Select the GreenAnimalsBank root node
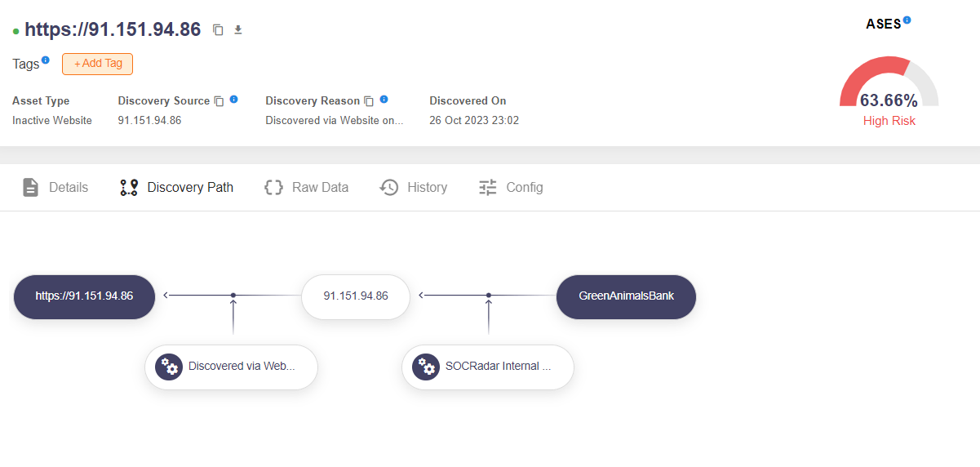980x467 pixels. click(x=626, y=296)
